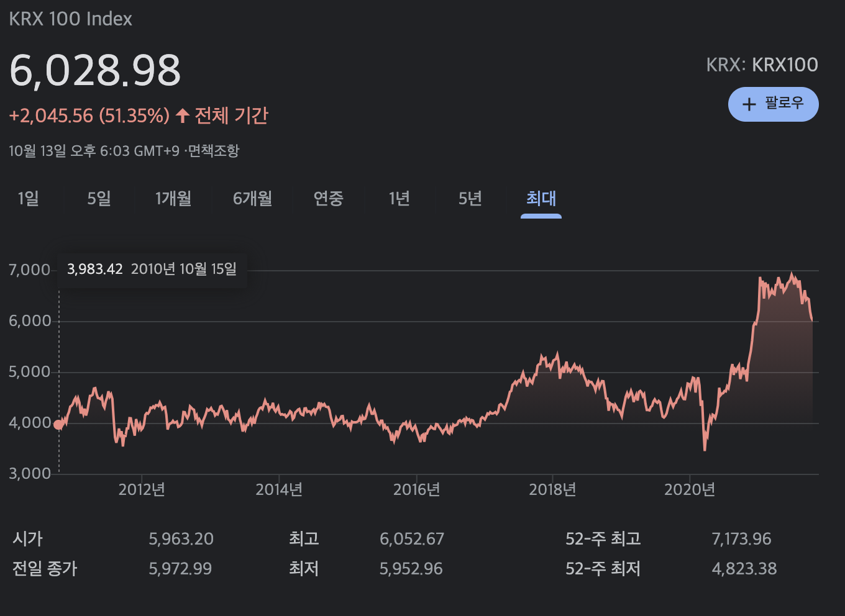The width and height of the screenshot is (845, 616).
Task: Choose the 6개월 range tab
Action: [253, 199]
